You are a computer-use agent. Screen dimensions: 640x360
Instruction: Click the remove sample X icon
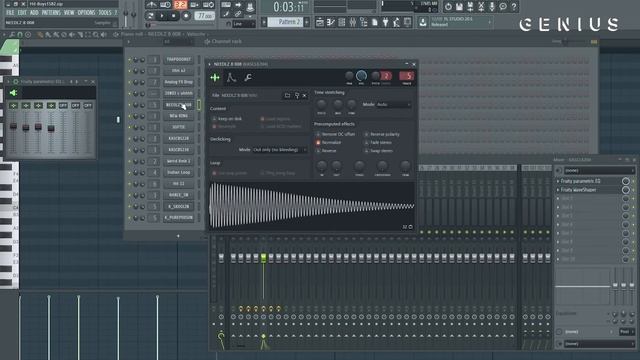point(304,95)
